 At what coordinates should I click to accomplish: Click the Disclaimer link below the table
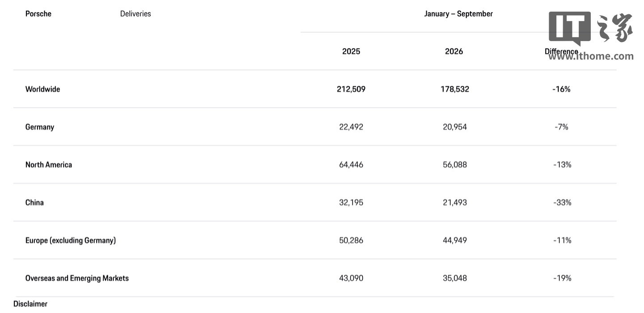click(30, 304)
